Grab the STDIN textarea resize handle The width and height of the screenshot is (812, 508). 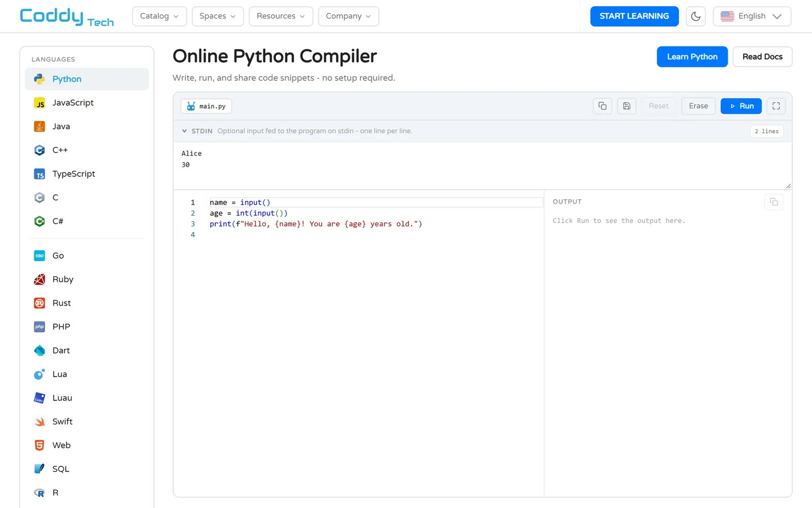pos(788,186)
